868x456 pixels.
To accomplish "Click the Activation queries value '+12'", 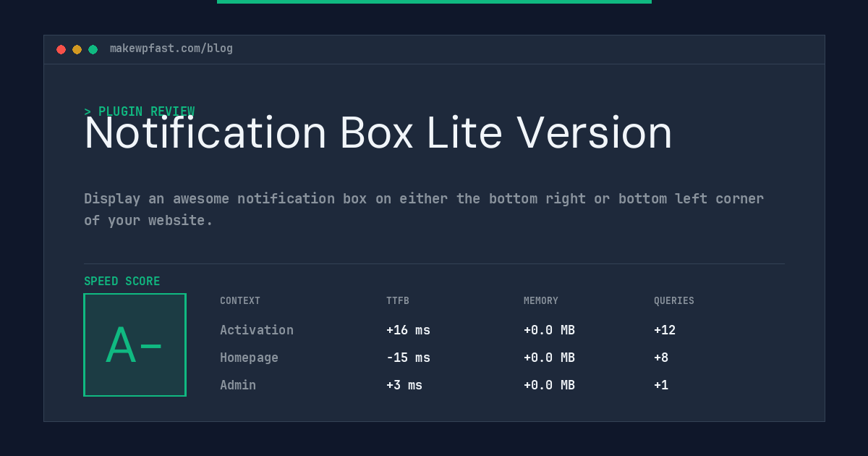I will click(665, 330).
